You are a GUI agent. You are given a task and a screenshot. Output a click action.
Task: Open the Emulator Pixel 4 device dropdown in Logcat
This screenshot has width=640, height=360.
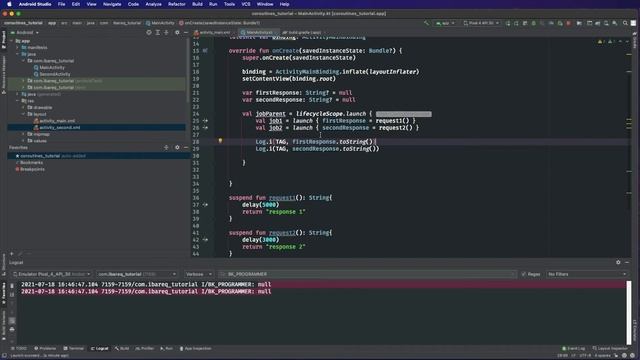click(x=51, y=274)
